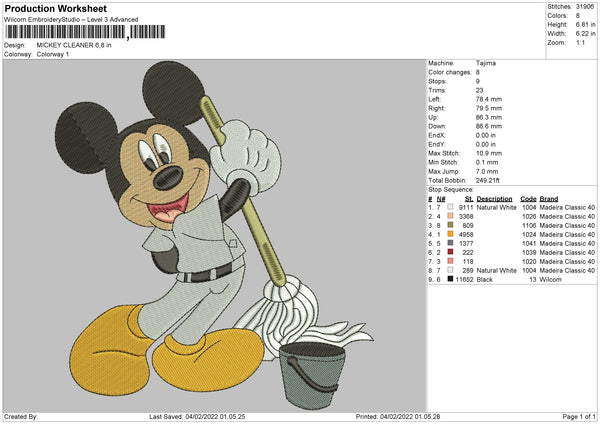Click the Machine value 'Tajima'

486,63
